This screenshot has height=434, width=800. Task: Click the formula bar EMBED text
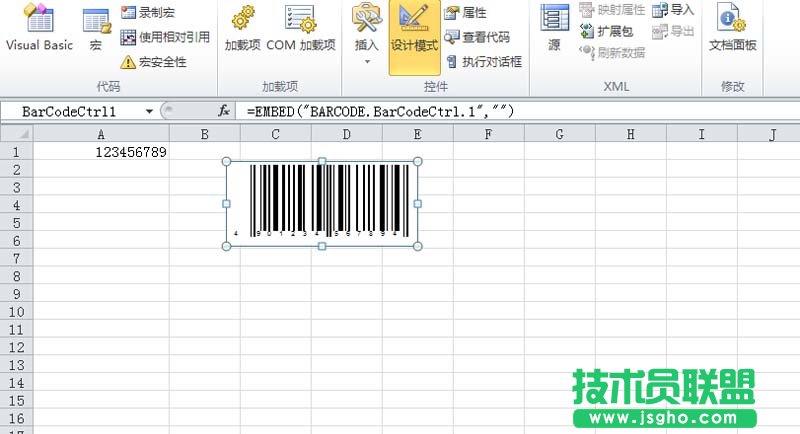click(x=380, y=111)
